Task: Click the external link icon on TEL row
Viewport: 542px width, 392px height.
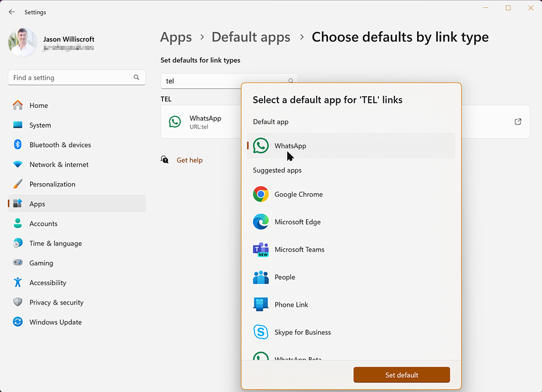Action: point(518,122)
